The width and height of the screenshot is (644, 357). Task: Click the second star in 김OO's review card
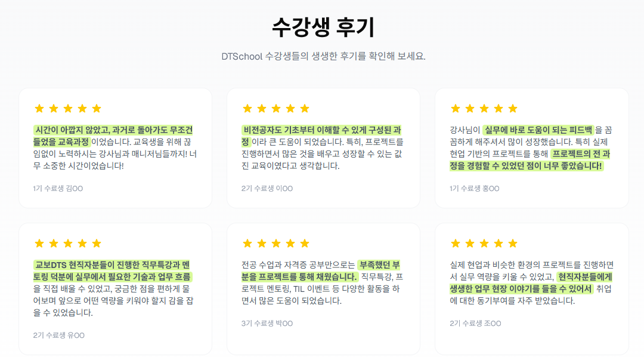pyautogui.click(x=54, y=109)
